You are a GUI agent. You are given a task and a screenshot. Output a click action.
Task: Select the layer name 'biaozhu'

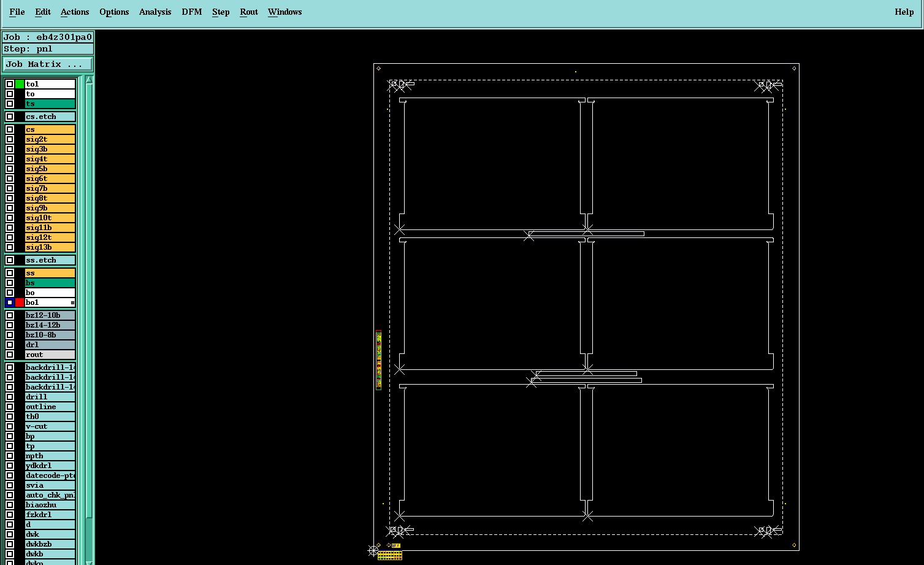pyautogui.click(x=50, y=505)
